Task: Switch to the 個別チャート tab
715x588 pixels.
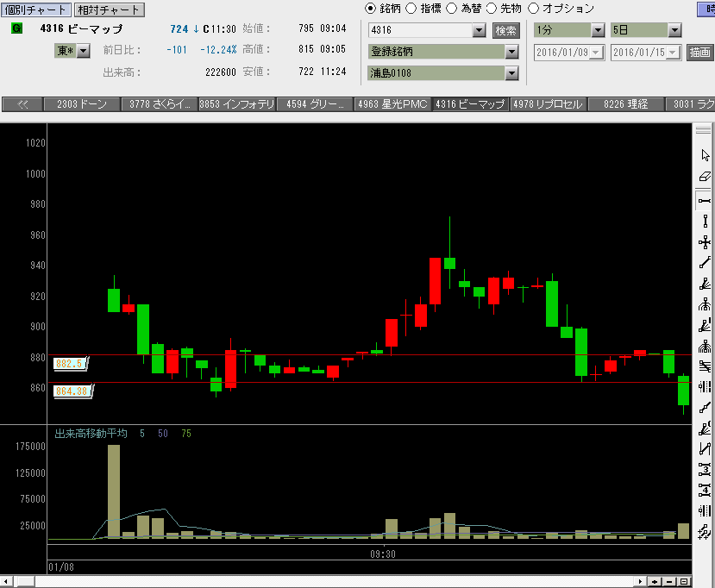Action: coord(36,9)
